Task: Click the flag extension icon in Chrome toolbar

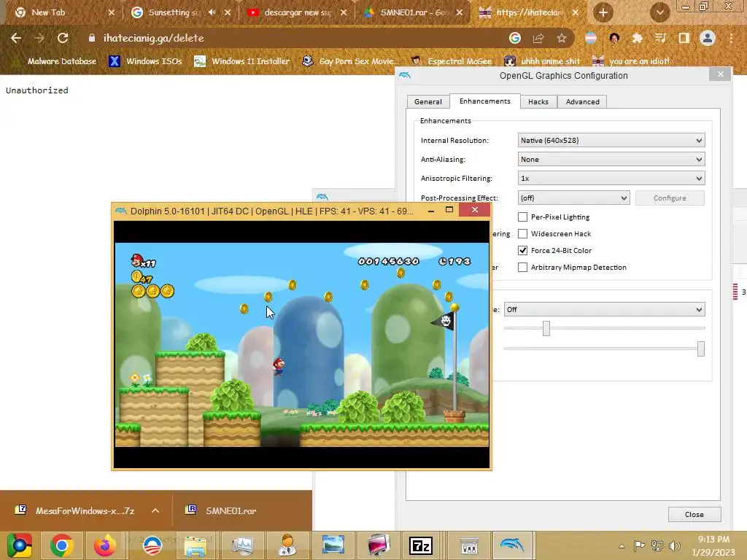Action: tap(591, 38)
